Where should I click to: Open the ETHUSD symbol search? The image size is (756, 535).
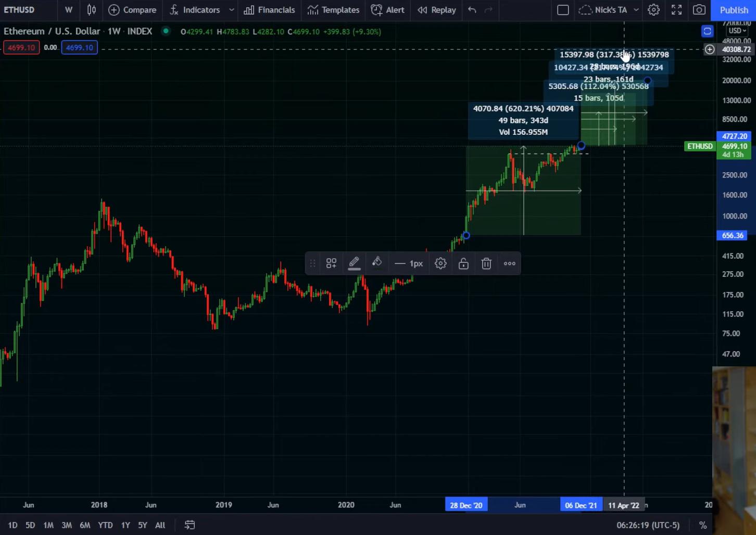click(x=19, y=10)
